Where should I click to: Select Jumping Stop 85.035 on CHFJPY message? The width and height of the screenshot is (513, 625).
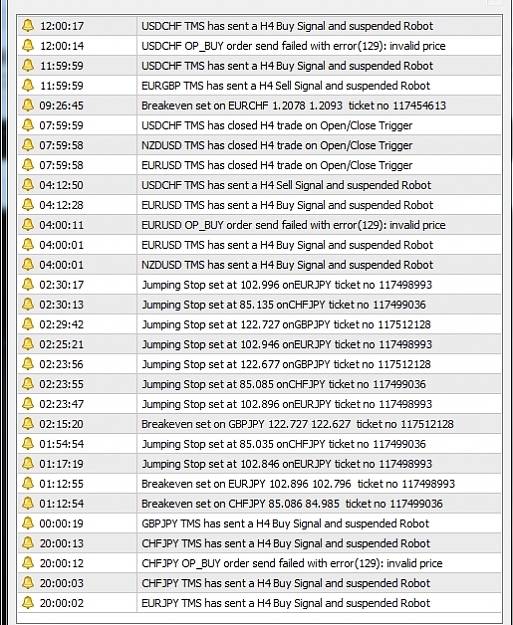[284, 444]
